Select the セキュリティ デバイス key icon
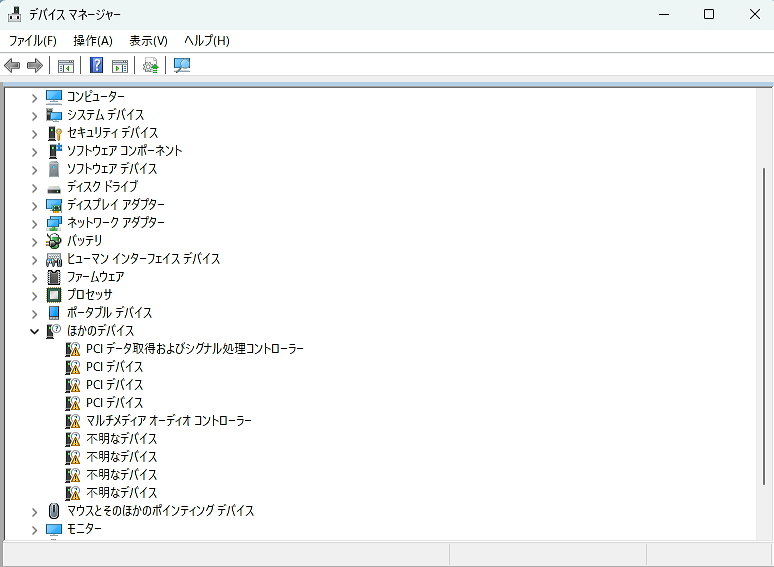Screen dimensions: 774x567 click(x=54, y=133)
